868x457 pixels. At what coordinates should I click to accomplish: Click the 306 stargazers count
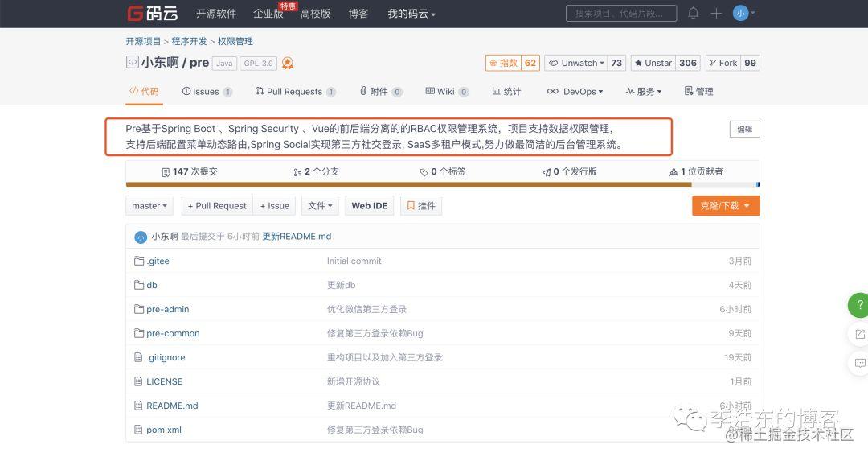coord(687,63)
